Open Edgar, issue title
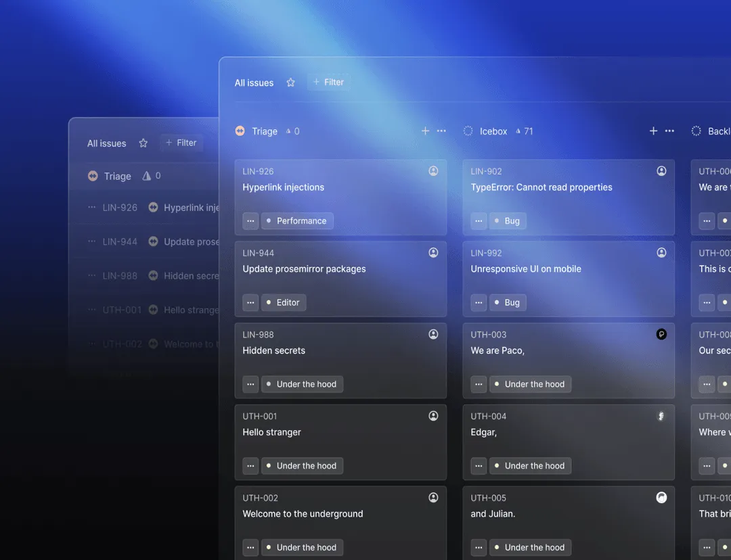 pyautogui.click(x=483, y=432)
